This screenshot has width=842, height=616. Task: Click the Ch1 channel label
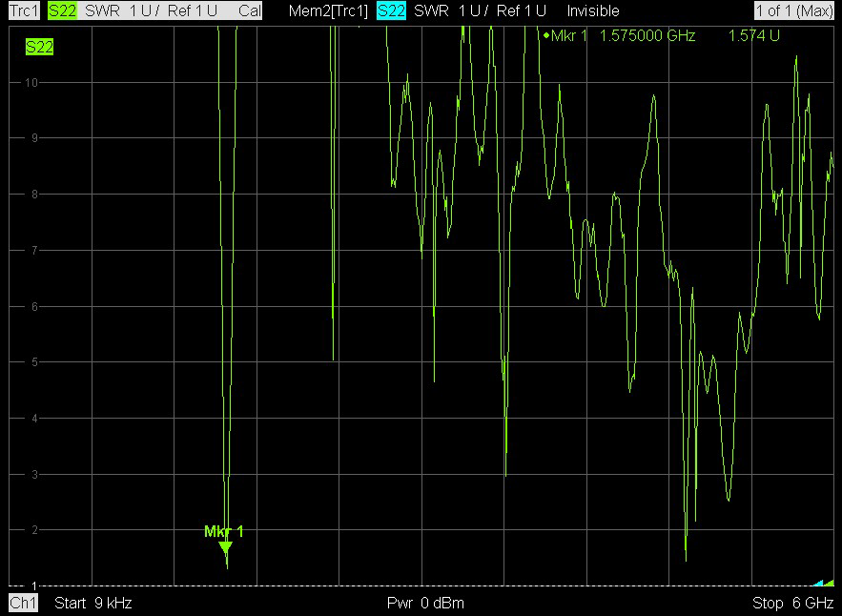click(x=23, y=604)
